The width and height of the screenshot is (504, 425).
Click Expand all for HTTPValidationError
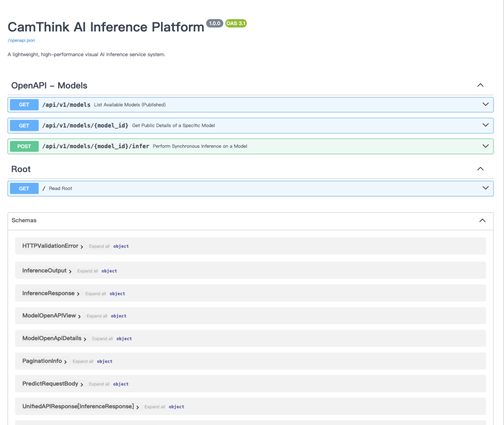[99, 247]
